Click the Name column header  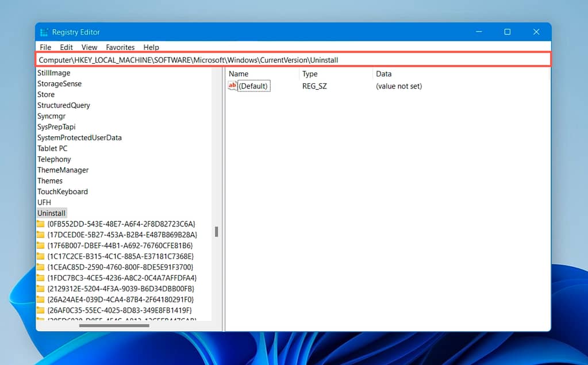[x=239, y=74]
